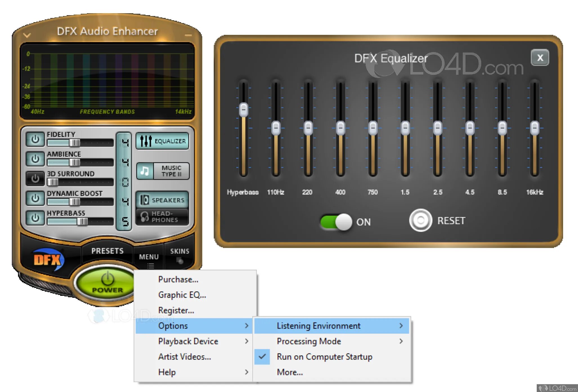The image size is (578, 392).
Task: Click the Presets button
Action: coord(107,251)
